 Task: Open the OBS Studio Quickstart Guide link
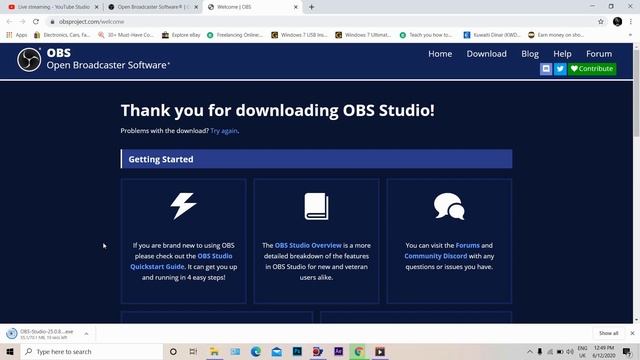181,261
